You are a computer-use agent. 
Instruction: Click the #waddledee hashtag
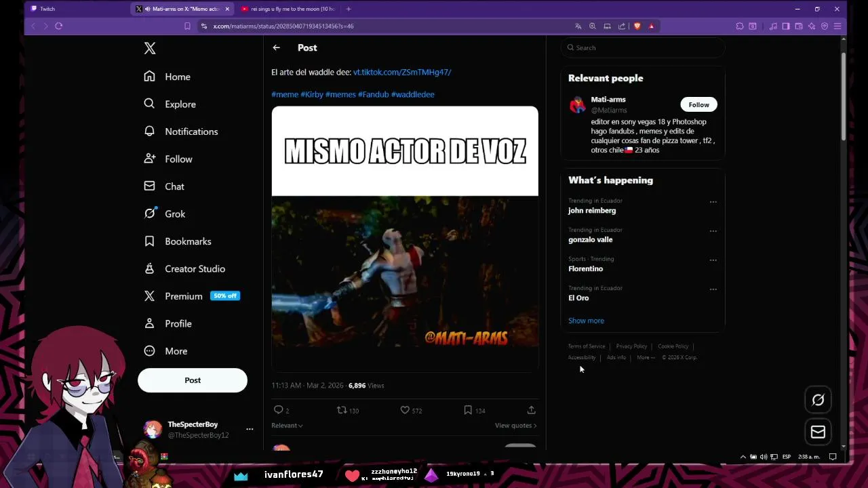(x=413, y=94)
